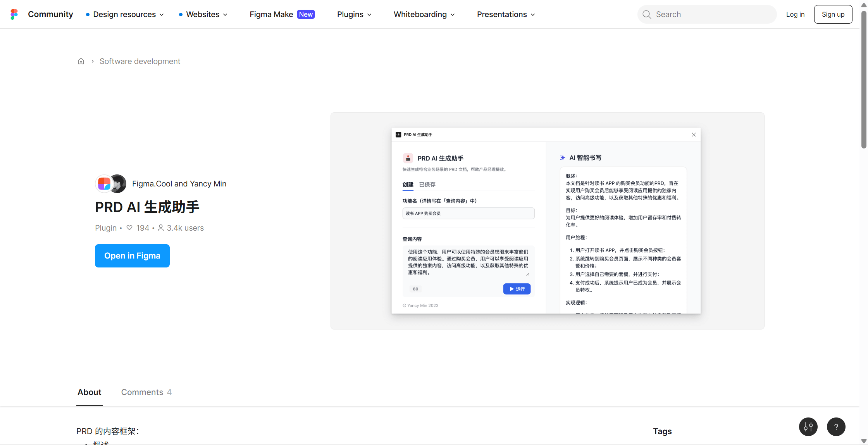Open the accessibility settings sliders icon
The width and height of the screenshot is (868, 445).
coord(808,427)
